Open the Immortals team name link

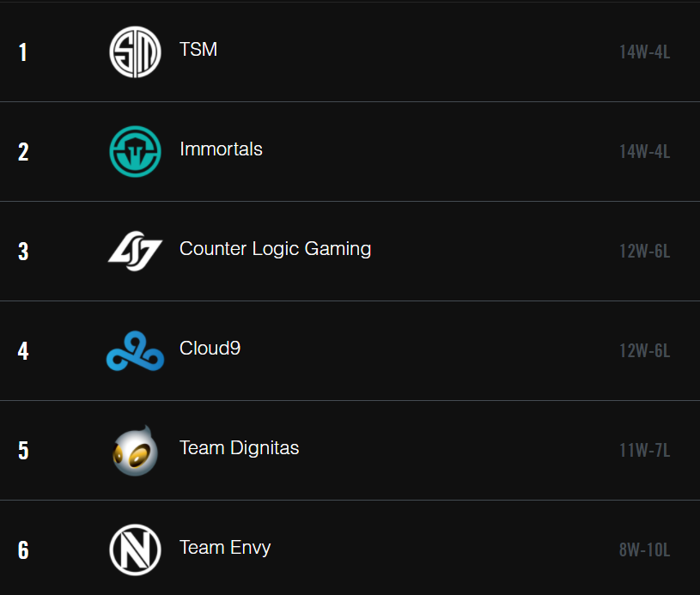[221, 149]
